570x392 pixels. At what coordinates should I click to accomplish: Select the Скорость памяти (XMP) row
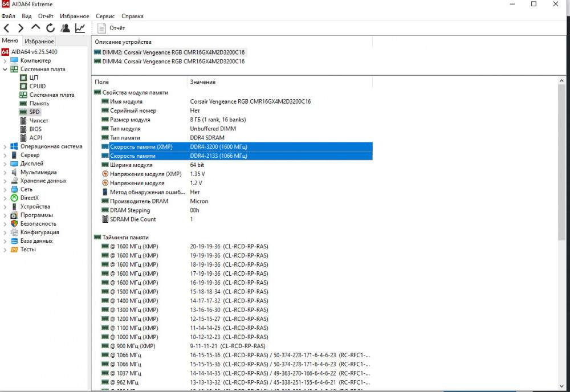[x=237, y=147]
